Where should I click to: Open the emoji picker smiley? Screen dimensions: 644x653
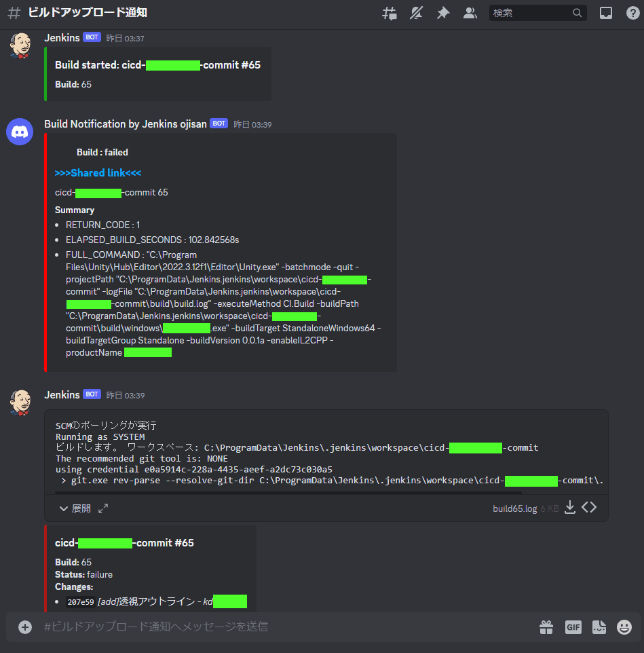click(x=624, y=627)
